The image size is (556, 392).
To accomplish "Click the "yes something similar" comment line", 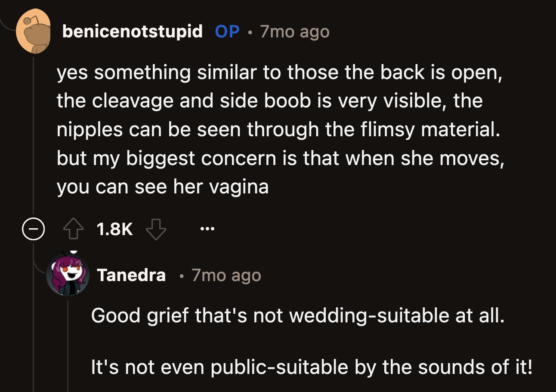I will 280,73.
